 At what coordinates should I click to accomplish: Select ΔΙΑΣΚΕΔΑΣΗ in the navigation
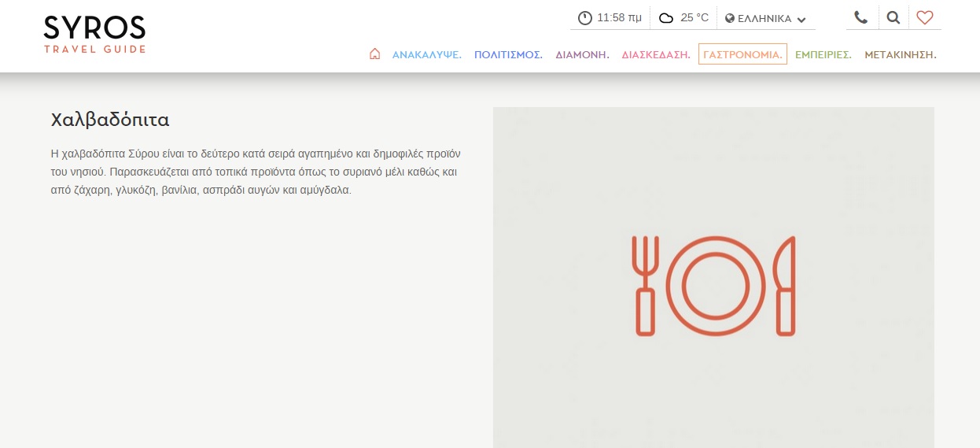tap(655, 55)
